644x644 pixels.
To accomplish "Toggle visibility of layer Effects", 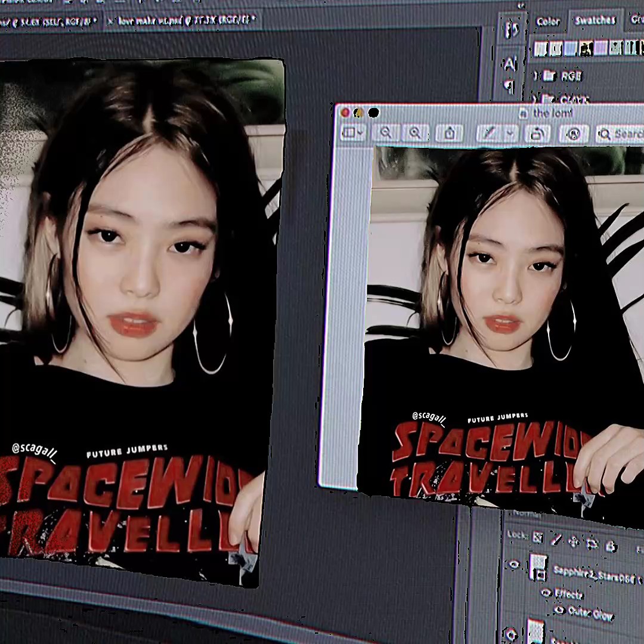I will coord(545,592).
